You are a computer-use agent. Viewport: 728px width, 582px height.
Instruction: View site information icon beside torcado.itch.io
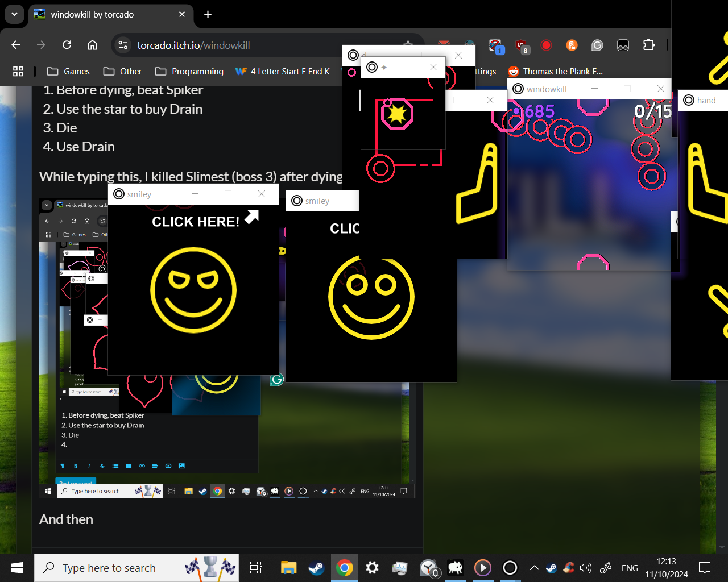(123, 45)
